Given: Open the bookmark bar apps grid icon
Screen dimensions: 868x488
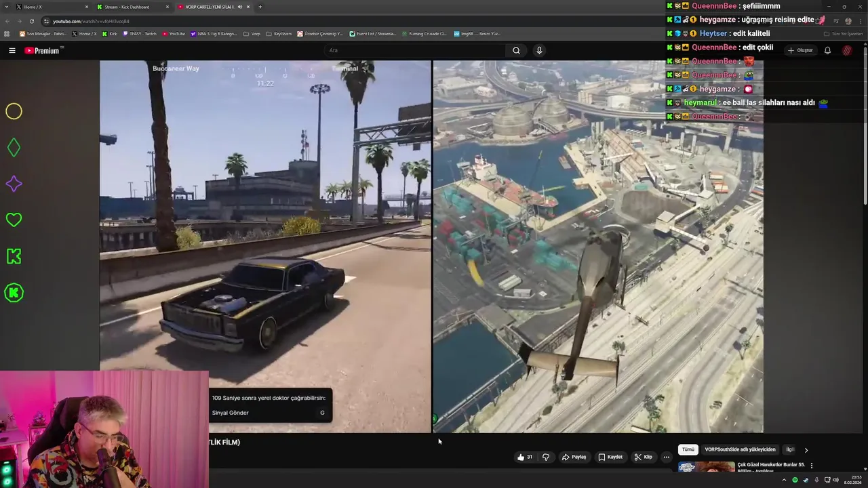Looking at the screenshot, I should pos(7,33).
